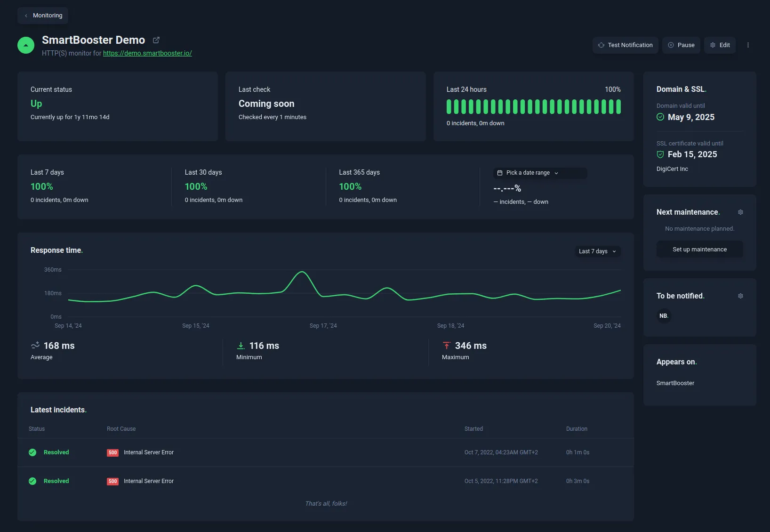This screenshot has width=770, height=532.
Task: Toggle the 500 error badge on first incident
Action: point(112,452)
